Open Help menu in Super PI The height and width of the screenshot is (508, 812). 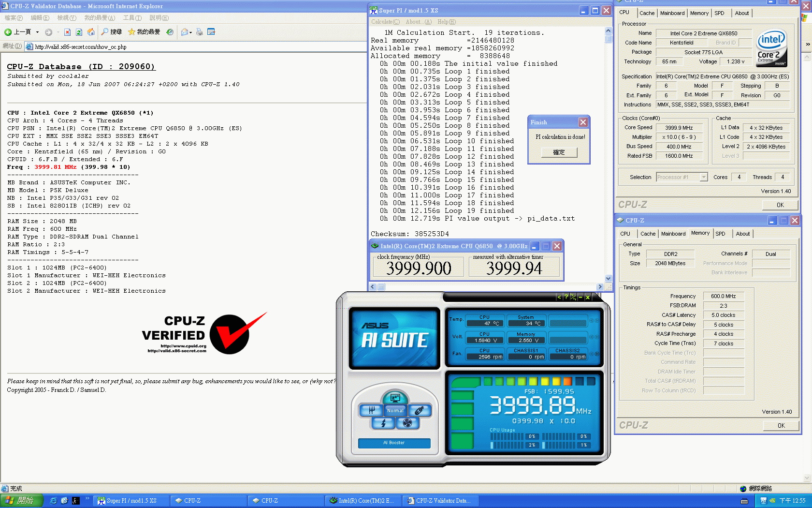click(447, 22)
